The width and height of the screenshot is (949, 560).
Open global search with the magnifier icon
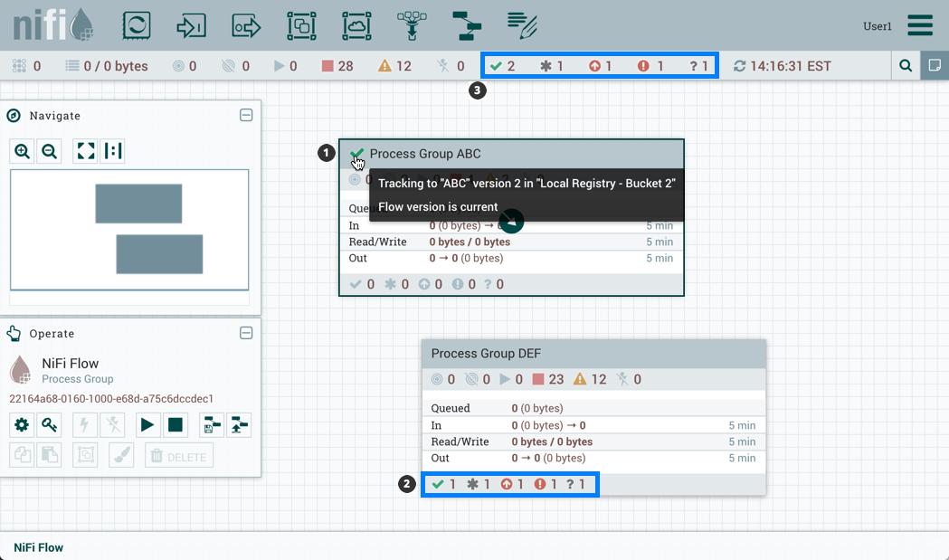(x=906, y=64)
